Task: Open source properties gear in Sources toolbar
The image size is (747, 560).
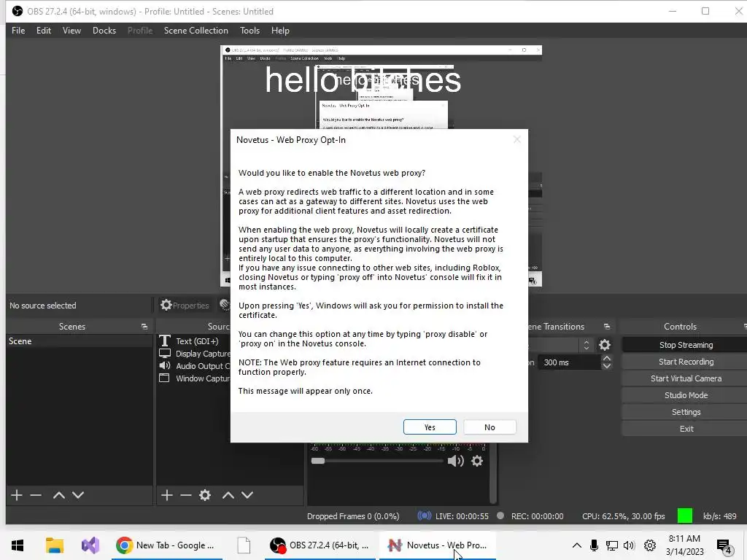Action: pos(205,495)
